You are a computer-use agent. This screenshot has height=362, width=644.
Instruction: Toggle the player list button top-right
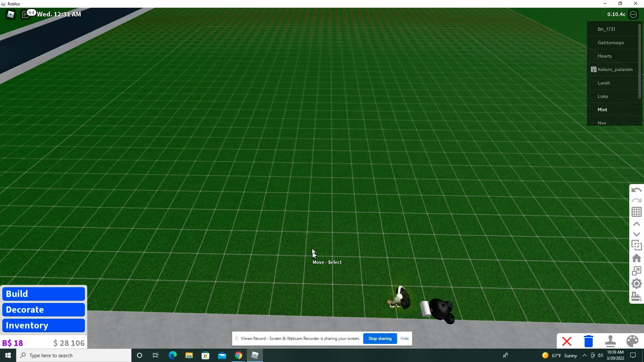click(633, 14)
